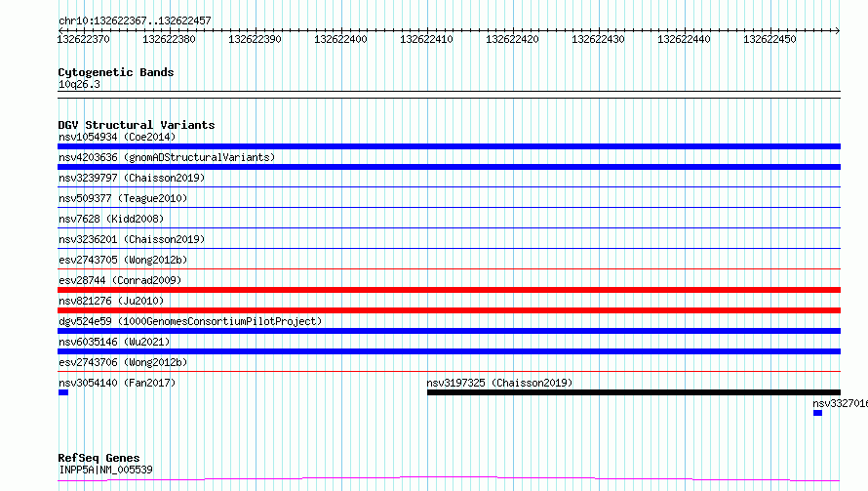Screen dimensions: 868x491
Task: Open variant nsv1054934 (Coe2014) label
Action: 117,137
